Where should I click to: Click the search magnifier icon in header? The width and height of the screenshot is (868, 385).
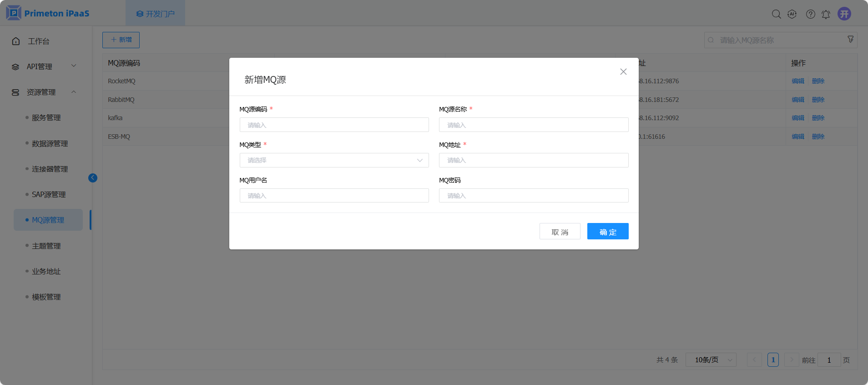point(776,14)
